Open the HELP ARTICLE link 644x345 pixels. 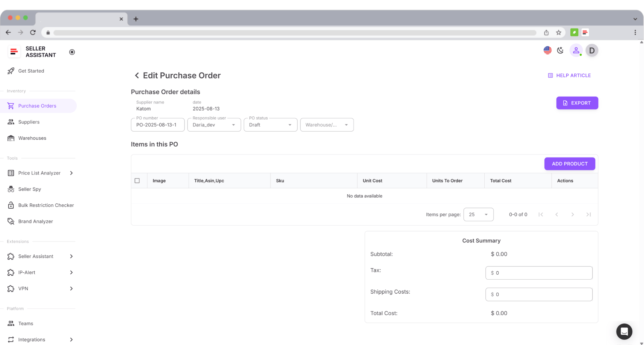tap(569, 76)
